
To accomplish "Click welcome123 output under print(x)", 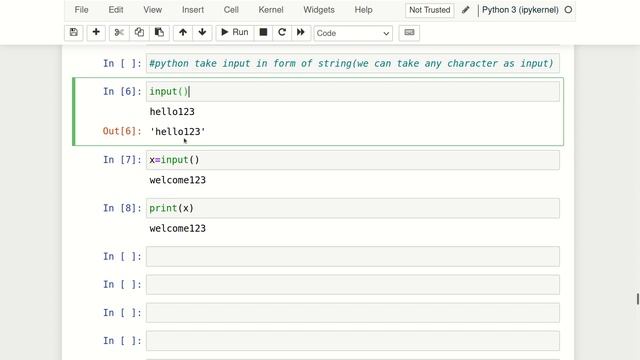I will click(x=178, y=228).
